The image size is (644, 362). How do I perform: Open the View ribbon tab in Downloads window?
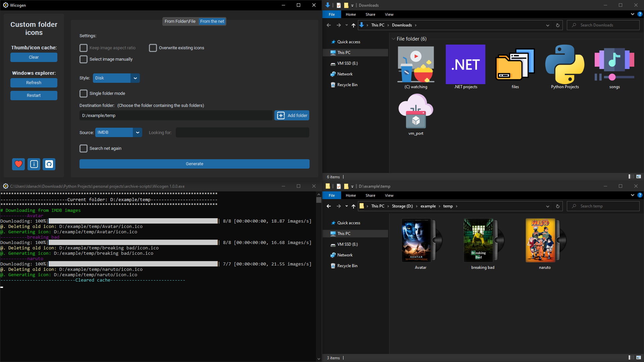pyautogui.click(x=389, y=14)
